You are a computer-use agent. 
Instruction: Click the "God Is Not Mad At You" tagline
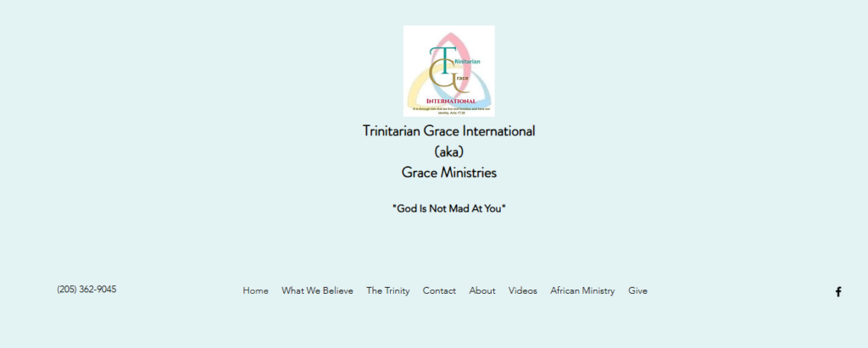coord(448,208)
